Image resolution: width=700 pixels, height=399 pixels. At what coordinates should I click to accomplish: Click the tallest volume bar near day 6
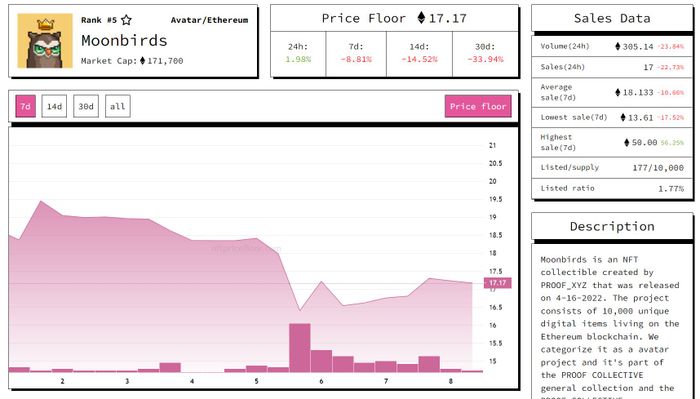pos(300,348)
